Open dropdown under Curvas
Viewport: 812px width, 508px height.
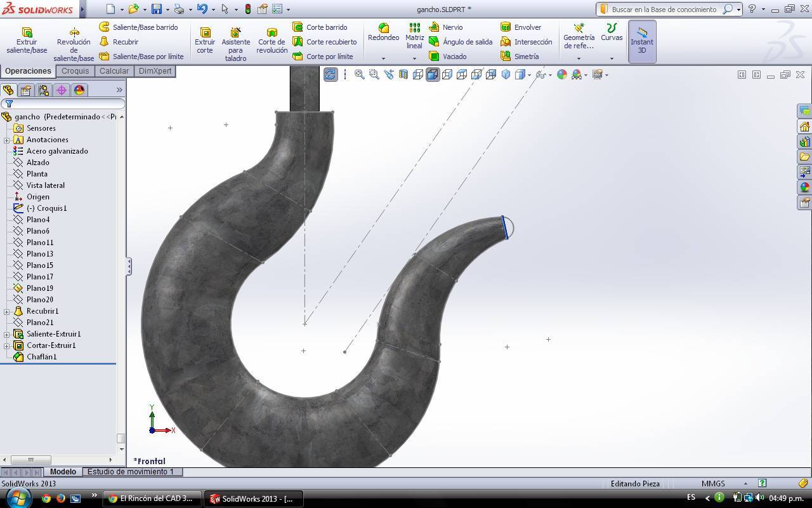click(x=612, y=58)
